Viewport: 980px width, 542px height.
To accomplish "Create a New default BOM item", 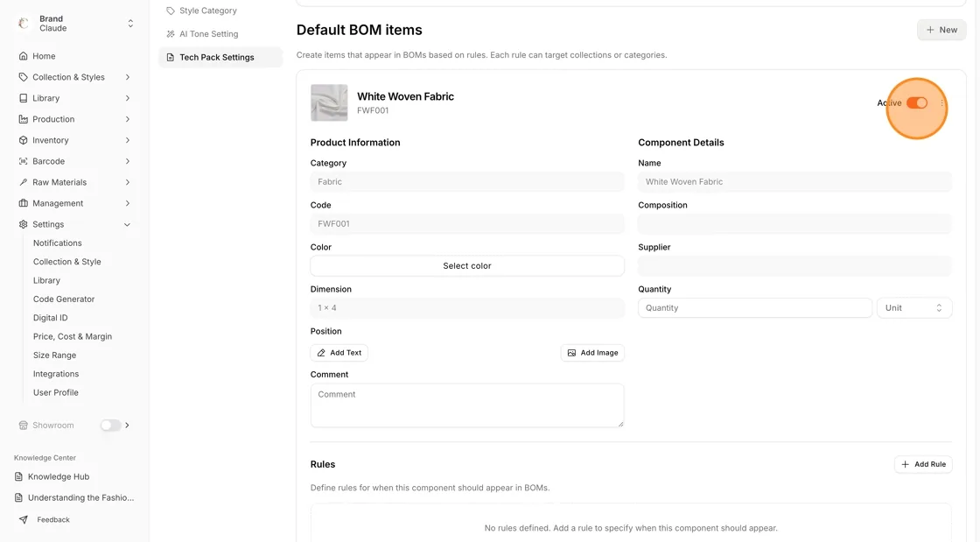I will (x=941, y=30).
